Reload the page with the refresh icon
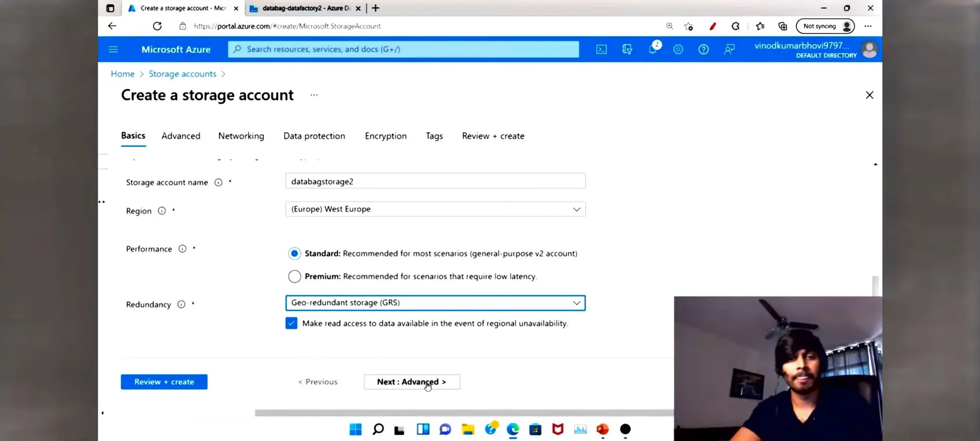Image resolution: width=980 pixels, height=441 pixels. pyautogui.click(x=157, y=26)
